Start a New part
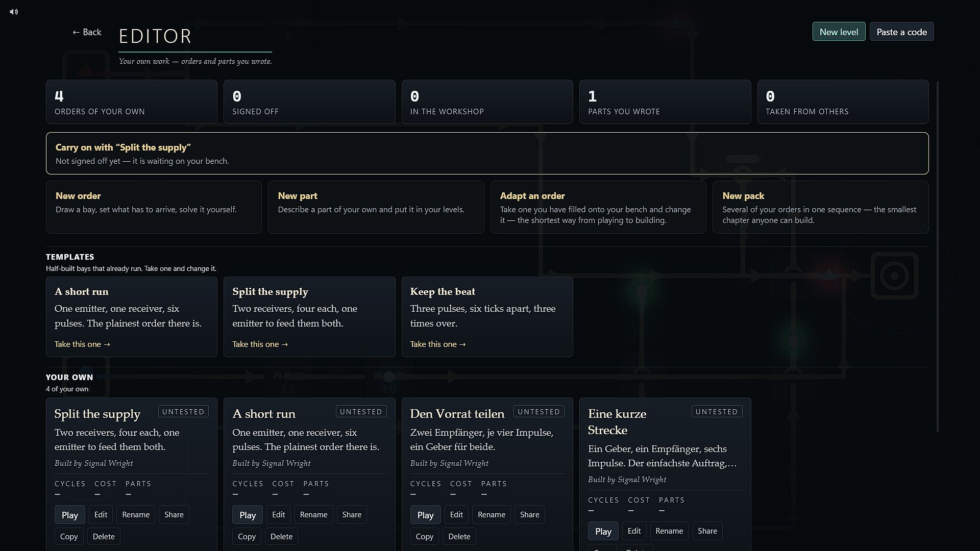Viewport: 980px width, 551px height. coord(376,207)
